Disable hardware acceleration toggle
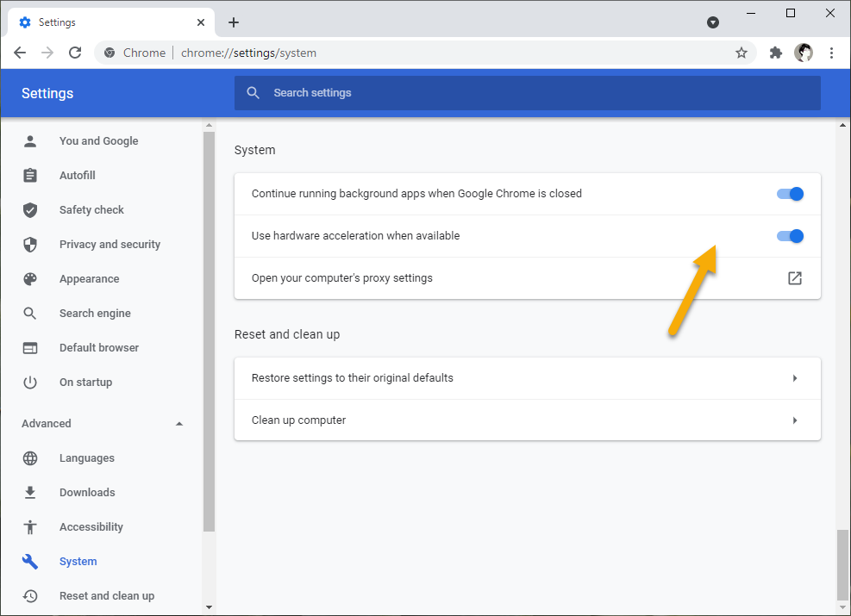Viewport: 851px width, 616px height. 789,235
